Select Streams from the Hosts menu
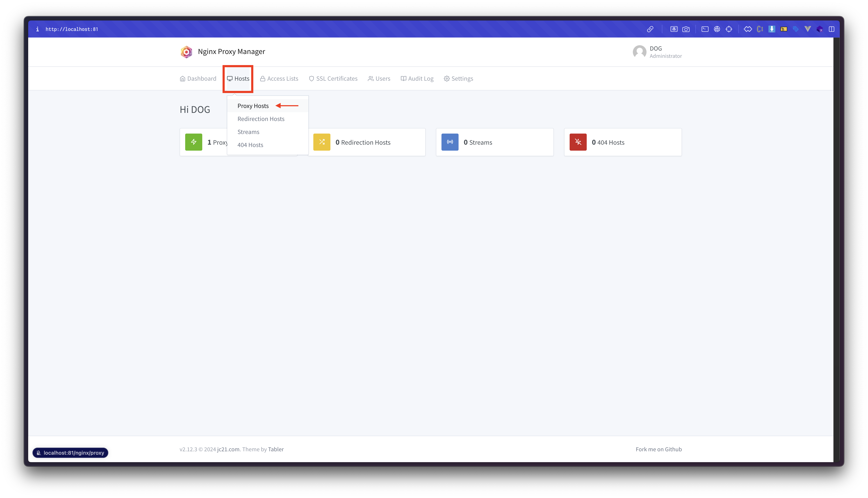868x498 pixels. pos(248,132)
